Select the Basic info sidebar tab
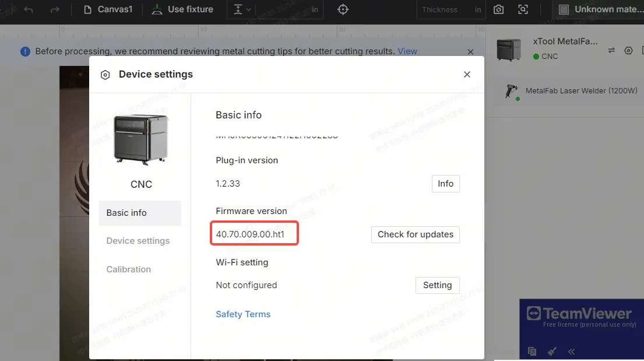The height and width of the screenshot is (361, 644). pyautogui.click(x=140, y=213)
